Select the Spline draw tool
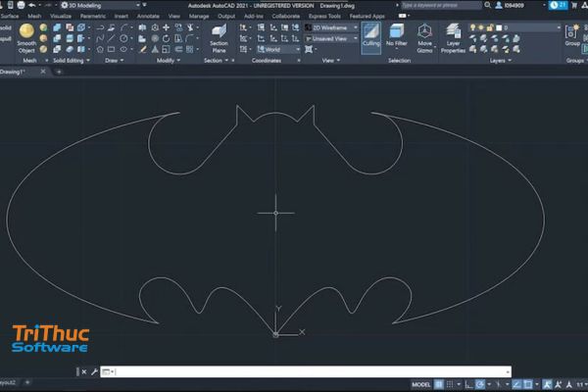This screenshot has width=588, height=392. click(100, 38)
